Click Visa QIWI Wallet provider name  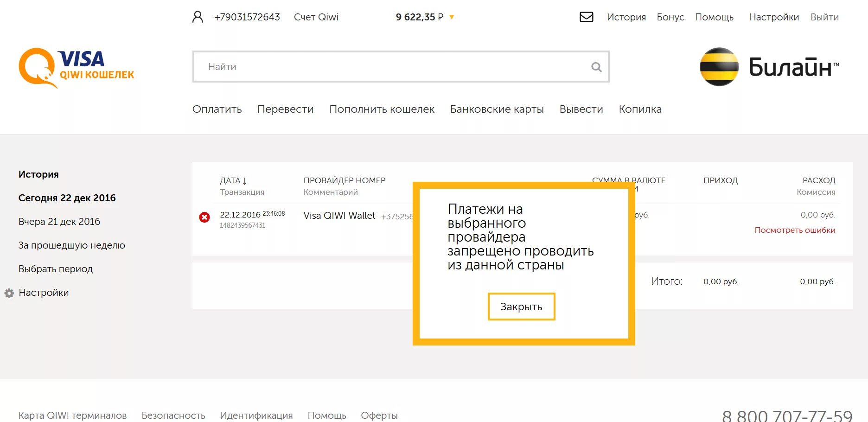click(x=339, y=216)
